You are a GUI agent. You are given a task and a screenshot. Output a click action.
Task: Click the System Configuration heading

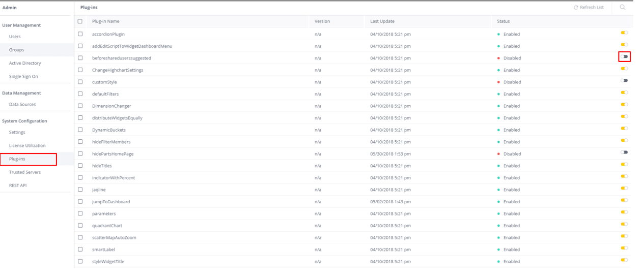click(24, 121)
